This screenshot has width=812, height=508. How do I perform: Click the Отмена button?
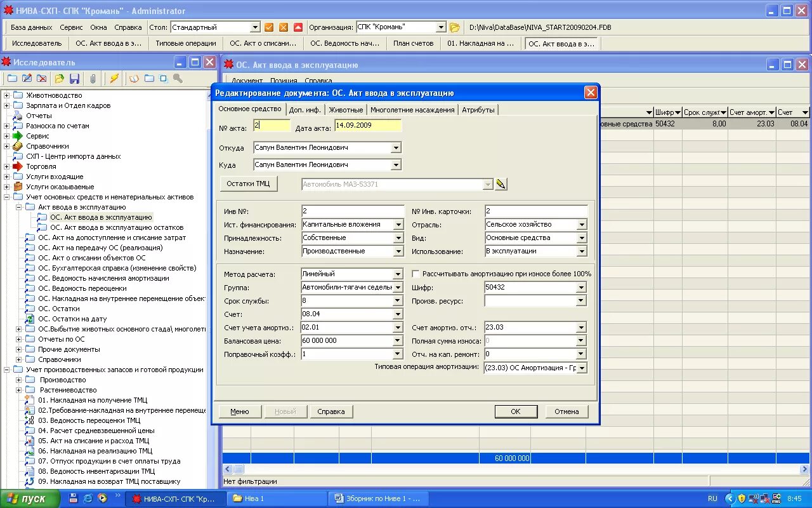[x=566, y=411]
